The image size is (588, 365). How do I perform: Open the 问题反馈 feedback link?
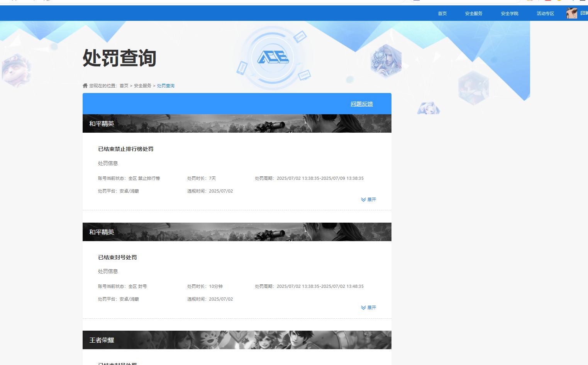tap(362, 104)
